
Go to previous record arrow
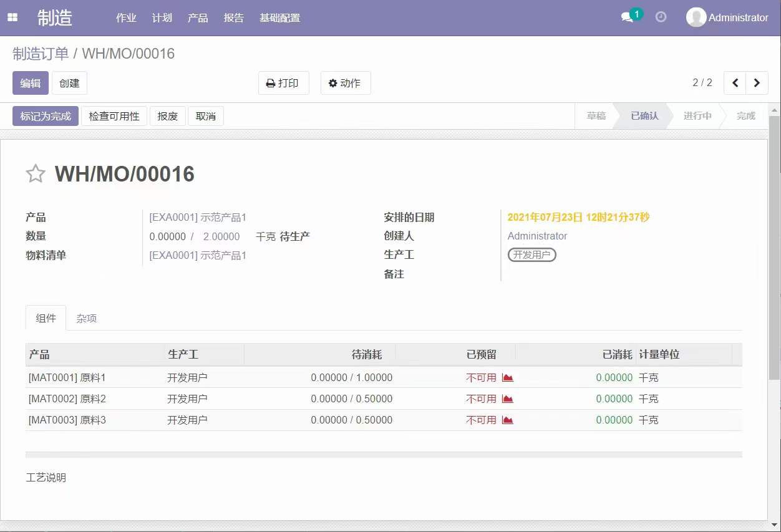[735, 83]
